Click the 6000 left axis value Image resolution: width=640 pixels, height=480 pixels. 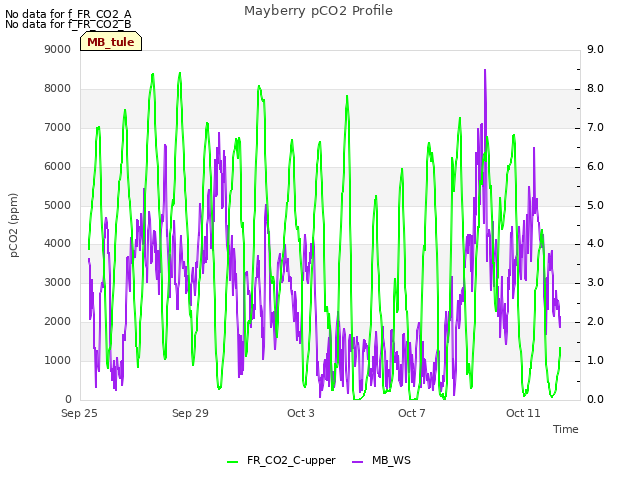(58, 167)
